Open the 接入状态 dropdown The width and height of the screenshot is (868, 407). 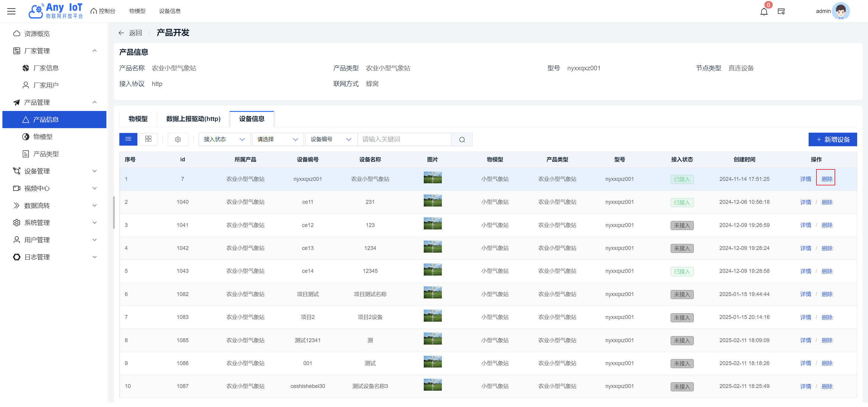(x=224, y=140)
